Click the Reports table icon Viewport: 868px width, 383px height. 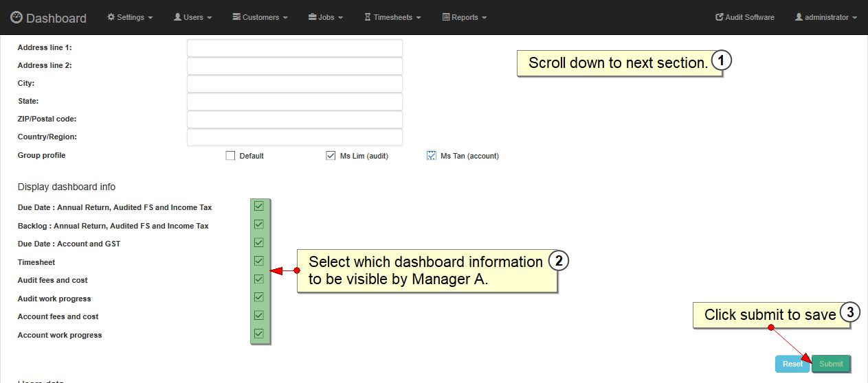coord(445,17)
